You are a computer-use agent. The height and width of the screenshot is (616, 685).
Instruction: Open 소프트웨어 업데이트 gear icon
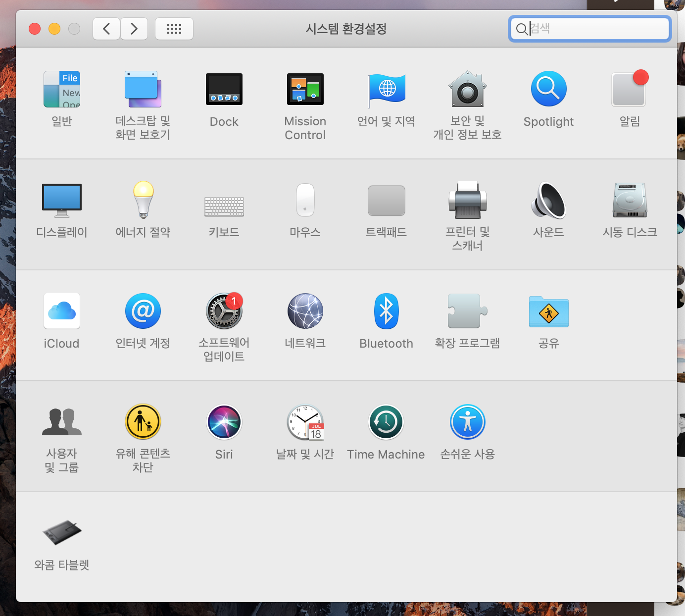(x=224, y=311)
